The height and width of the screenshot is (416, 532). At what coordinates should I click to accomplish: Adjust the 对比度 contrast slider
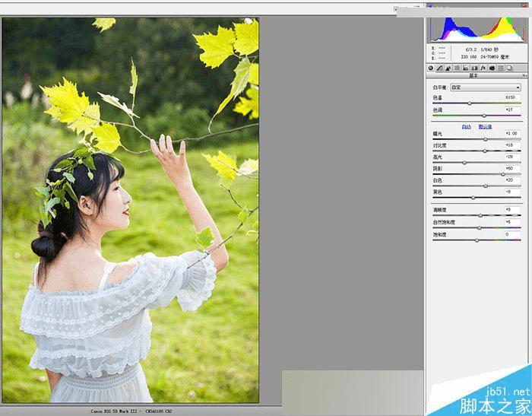[477, 151]
